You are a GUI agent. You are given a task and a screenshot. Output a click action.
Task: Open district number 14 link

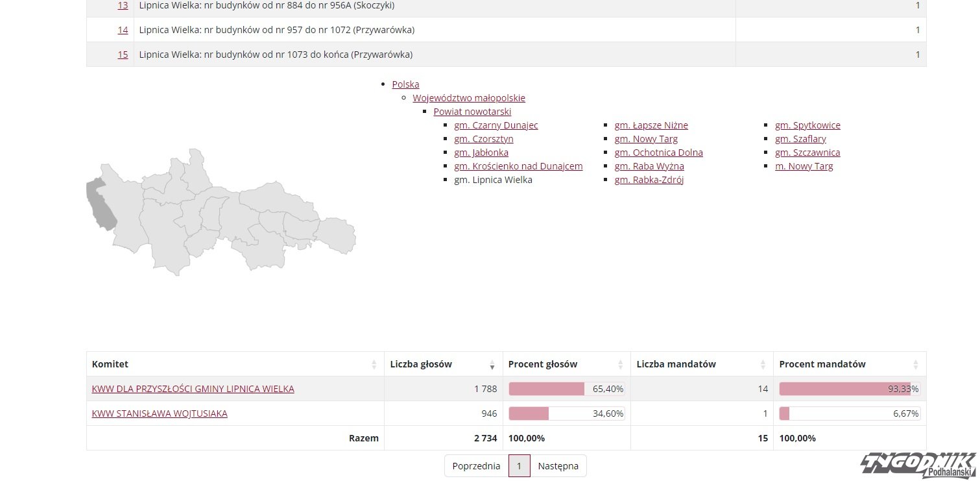pyautogui.click(x=123, y=30)
